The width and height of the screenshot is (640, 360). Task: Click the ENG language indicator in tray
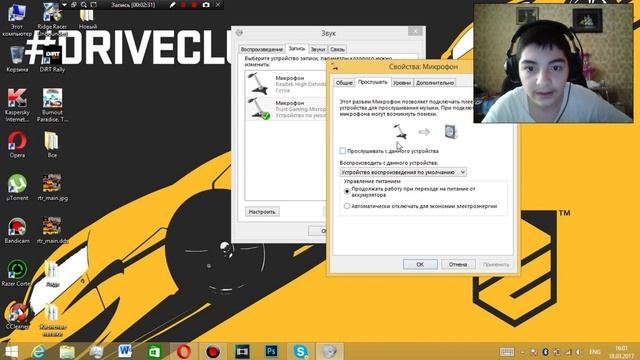point(595,352)
